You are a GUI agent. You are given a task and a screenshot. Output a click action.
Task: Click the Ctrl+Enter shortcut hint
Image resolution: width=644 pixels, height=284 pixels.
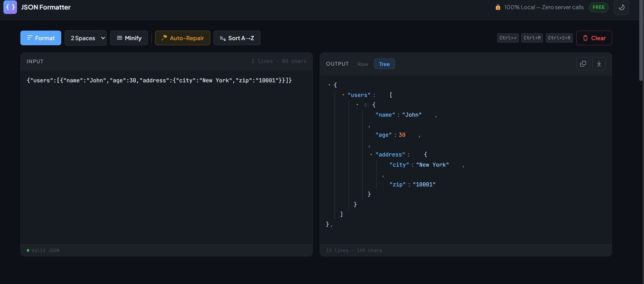click(x=508, y=38)
